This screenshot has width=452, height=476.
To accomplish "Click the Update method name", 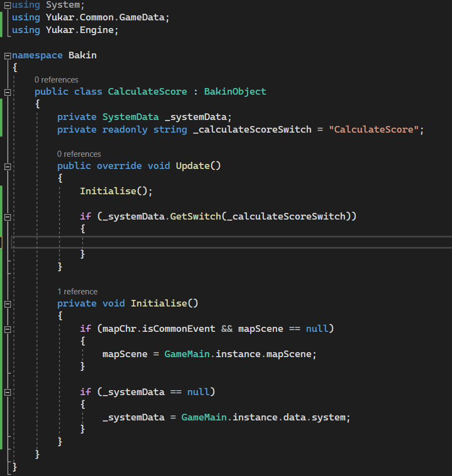I will (x=193, y=166).
